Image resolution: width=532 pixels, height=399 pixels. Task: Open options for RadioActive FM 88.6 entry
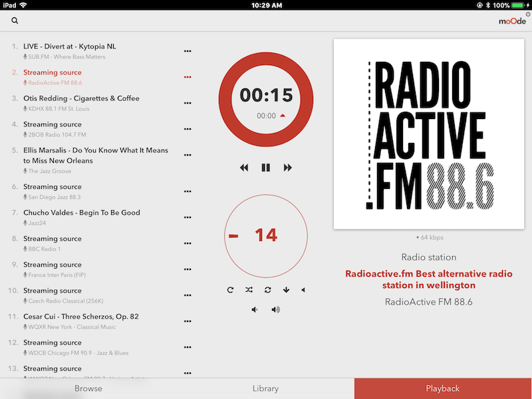[188, 77]
